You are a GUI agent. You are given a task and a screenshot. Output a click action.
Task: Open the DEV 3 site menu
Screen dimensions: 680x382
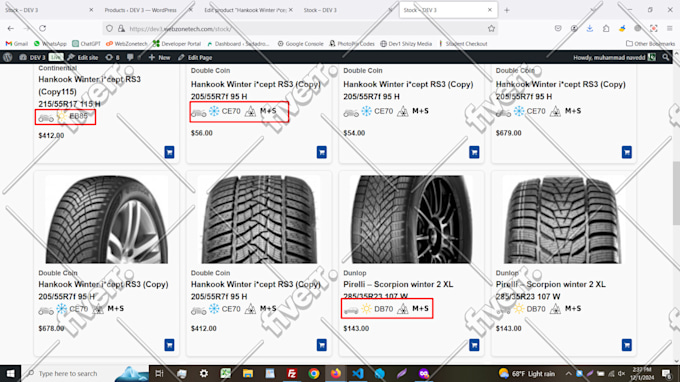coord(32,57)
